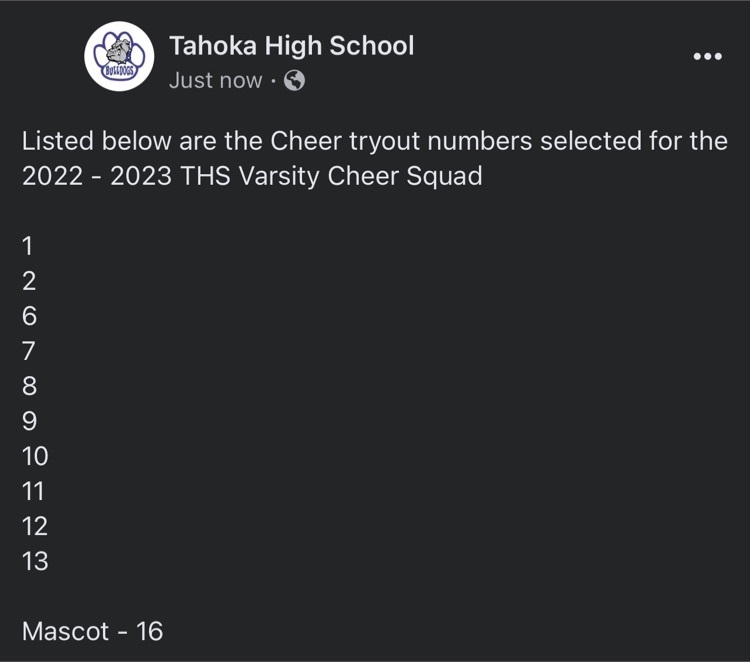The image size is (750, 662).
Task: Click tryout number 10 in the list
Action: [35, 456]
